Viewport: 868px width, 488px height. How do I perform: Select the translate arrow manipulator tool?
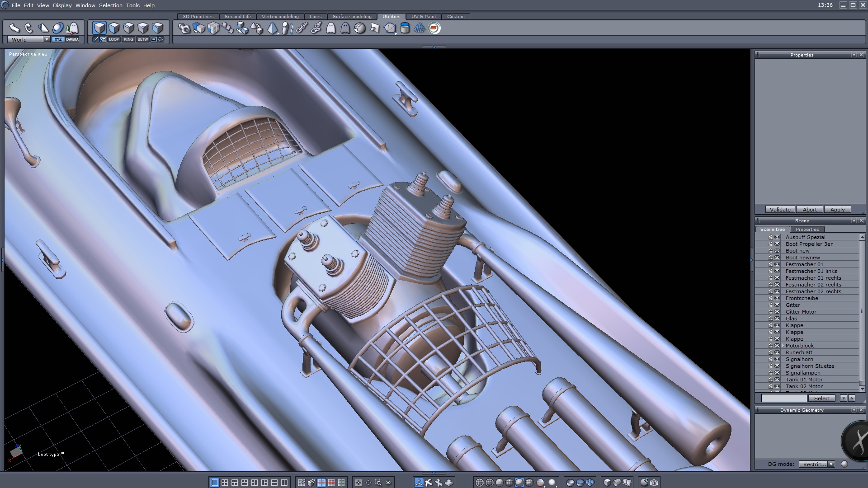(x=14, y=28)
